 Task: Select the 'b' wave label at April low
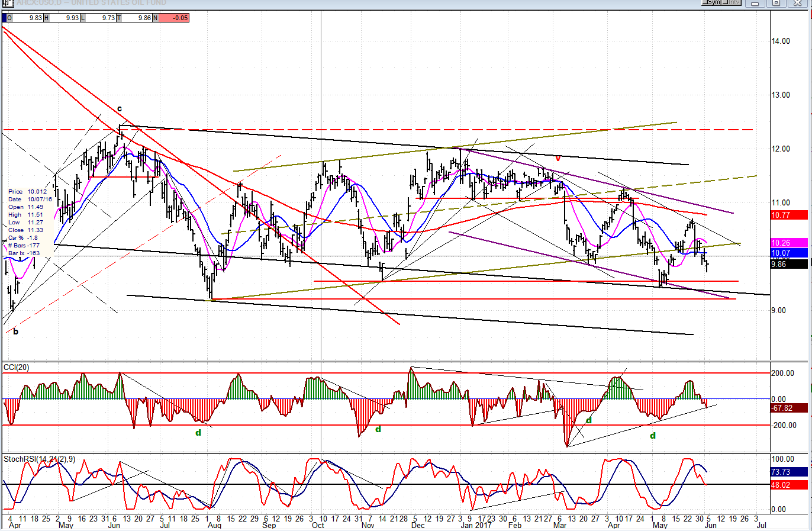coord(15,332)
